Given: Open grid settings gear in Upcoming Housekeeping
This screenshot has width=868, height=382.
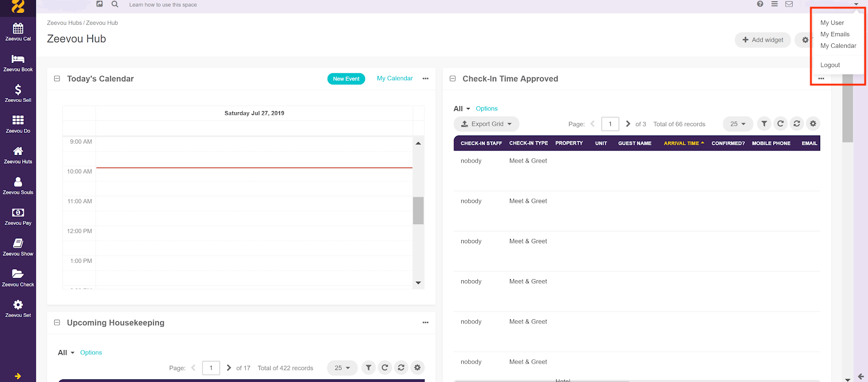Looking at the screenshot, I should point(417,367).
